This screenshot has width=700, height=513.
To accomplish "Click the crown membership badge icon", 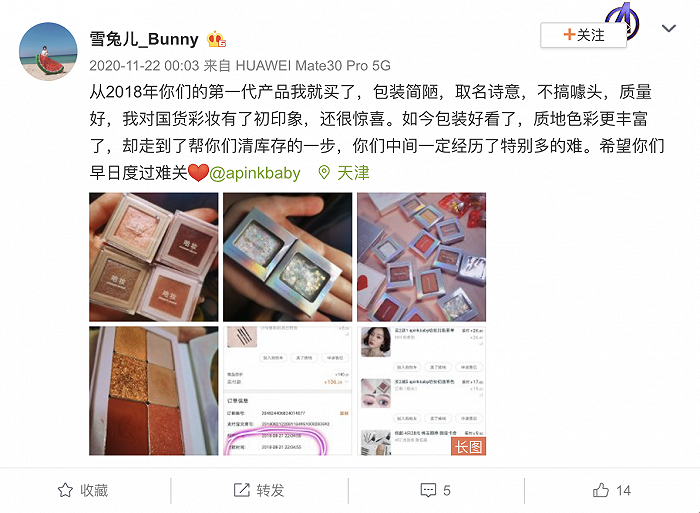I will (216, 39).
